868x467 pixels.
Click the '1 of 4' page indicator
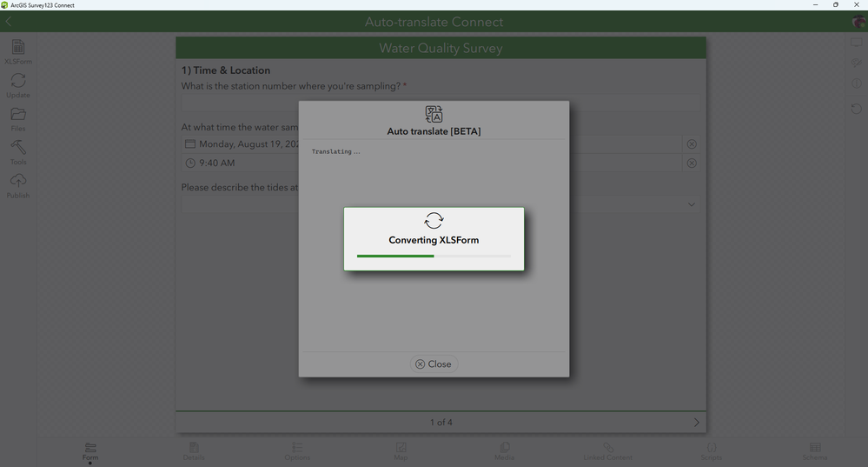pos(441,422)
